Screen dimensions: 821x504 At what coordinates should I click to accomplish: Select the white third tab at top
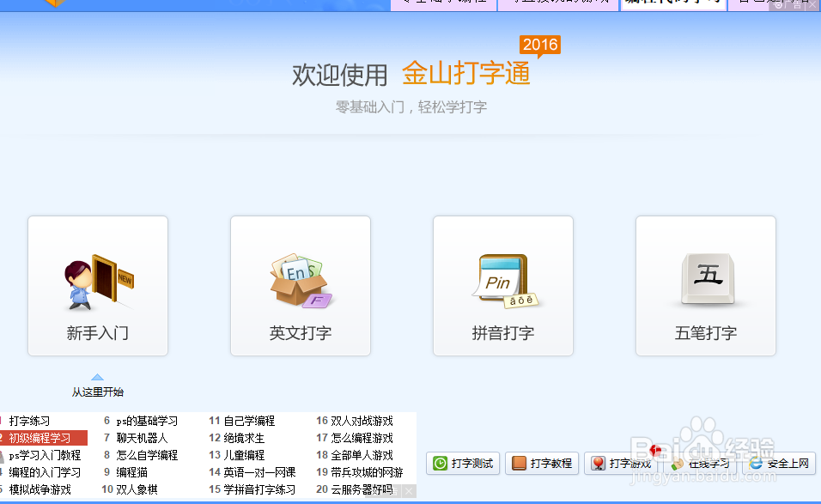[673, 4]
